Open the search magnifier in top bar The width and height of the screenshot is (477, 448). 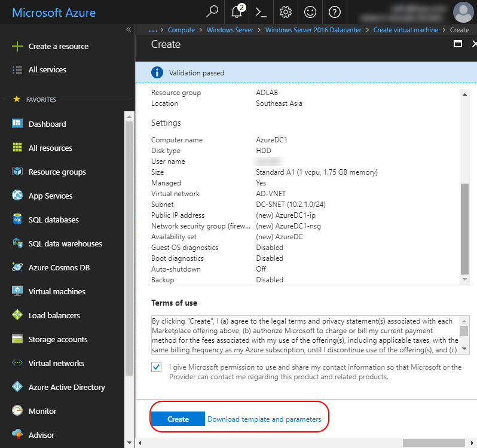[212, 12]
